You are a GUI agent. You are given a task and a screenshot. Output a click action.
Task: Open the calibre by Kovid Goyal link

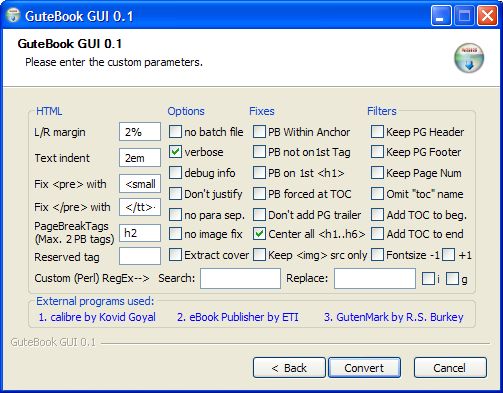[x=97, y=317]
